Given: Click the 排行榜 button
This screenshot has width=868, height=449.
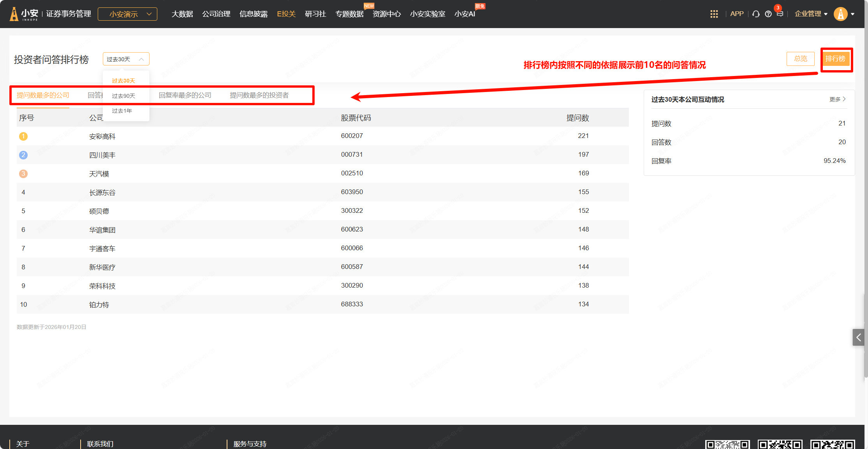Looking at the screenshot, I should pyautogui.click(x=835, y=58).
